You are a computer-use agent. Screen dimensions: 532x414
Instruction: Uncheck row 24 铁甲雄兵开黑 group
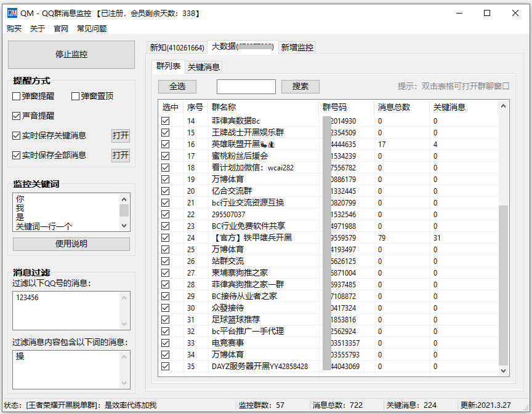[x=165, y=238]
